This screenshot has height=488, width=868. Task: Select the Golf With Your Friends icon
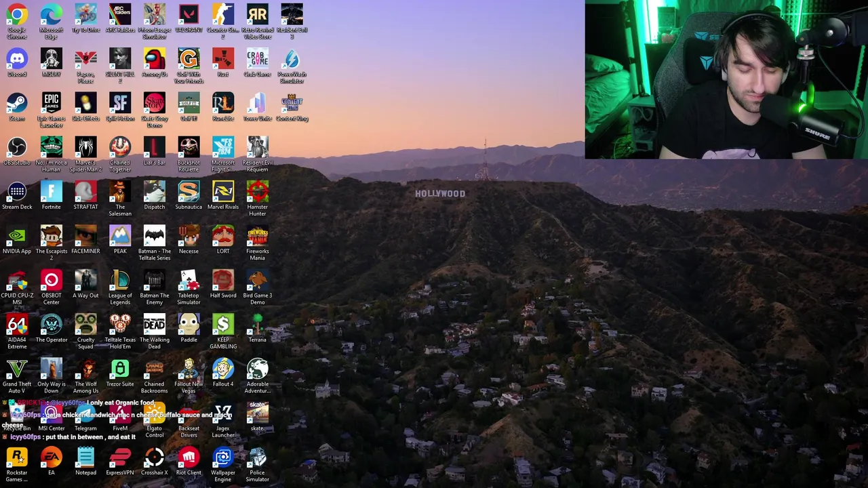[x=189, y=58]
